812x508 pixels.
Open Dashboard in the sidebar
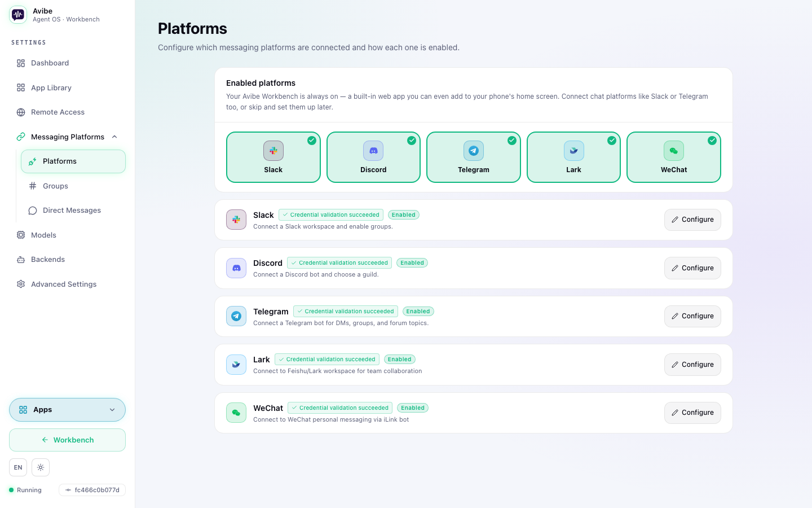click(x=68, y=63)
